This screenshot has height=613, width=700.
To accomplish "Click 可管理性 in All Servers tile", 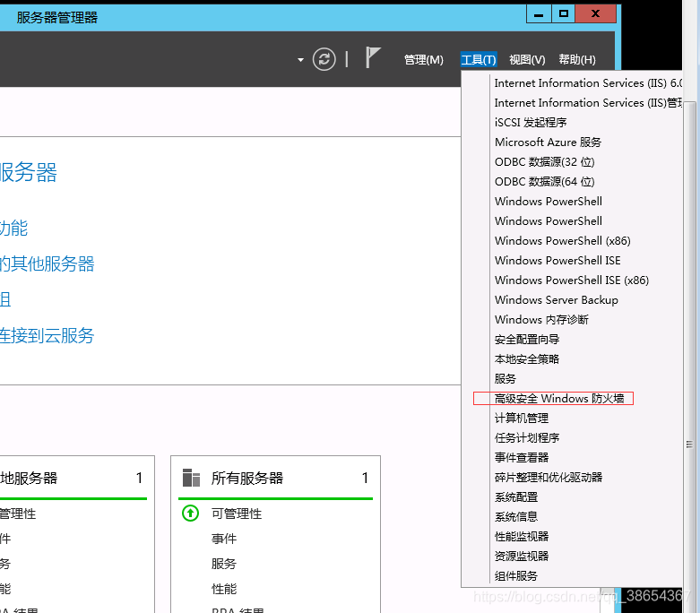I will tap(237, 514).
